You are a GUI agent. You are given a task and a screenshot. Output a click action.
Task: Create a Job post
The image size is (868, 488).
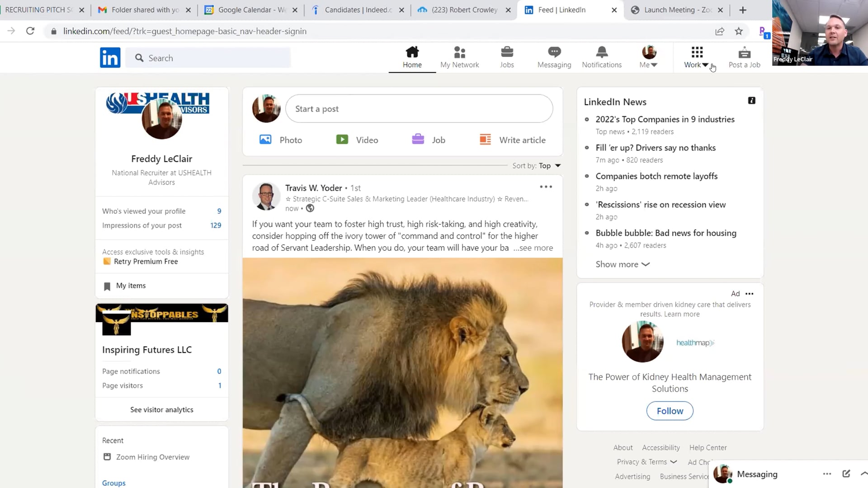[x=429, y=140]
